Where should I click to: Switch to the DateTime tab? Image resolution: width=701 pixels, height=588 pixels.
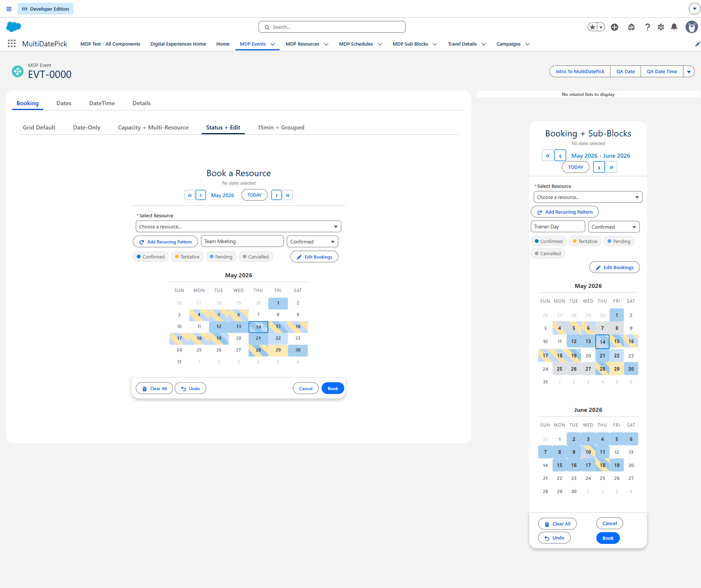(x=102, y=103)
